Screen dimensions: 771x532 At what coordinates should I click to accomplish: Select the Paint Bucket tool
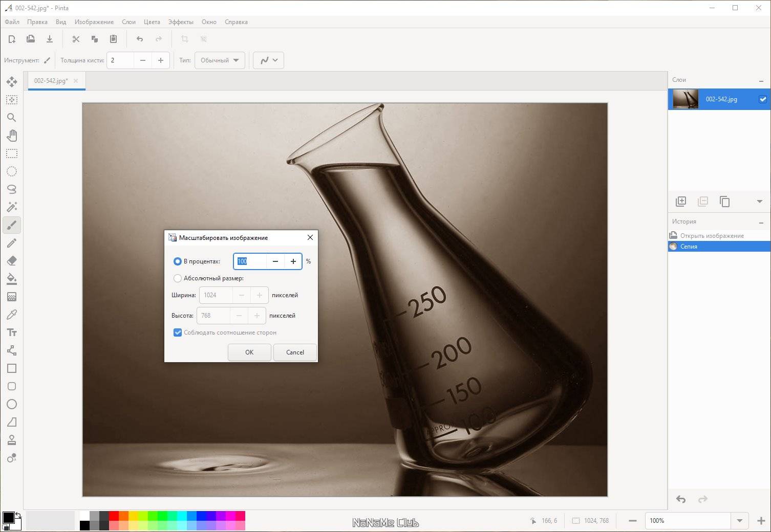click(x=12, y=279)
